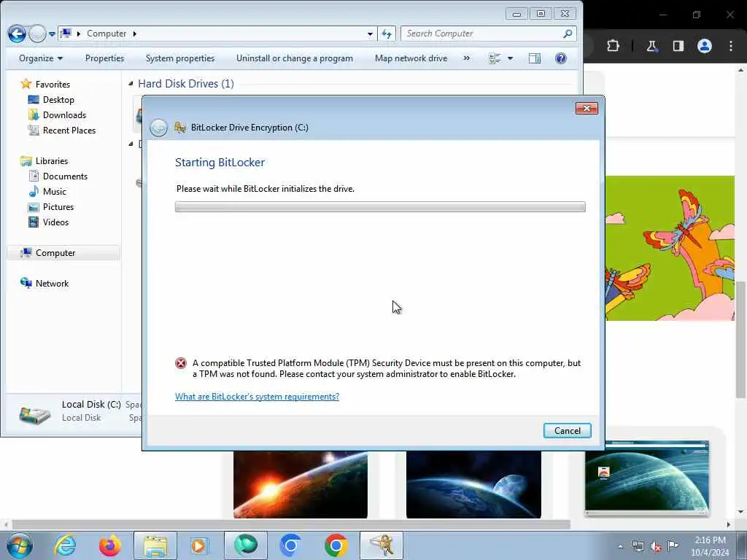Open Action Center flag icon
This screenshot has width=747, height=560.
tap(672, 546)
